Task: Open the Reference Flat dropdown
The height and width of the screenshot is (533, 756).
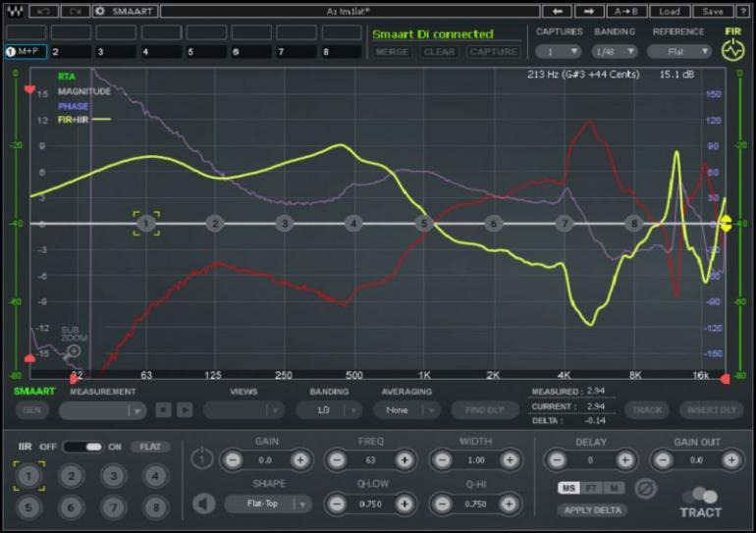Action: click(678, 52)
